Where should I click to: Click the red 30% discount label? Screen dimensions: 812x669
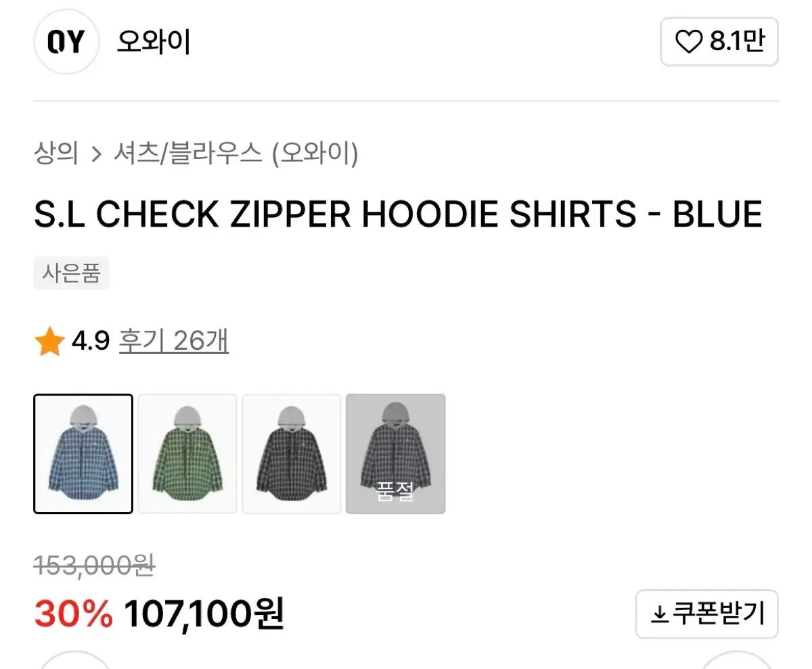coord(74,614)
